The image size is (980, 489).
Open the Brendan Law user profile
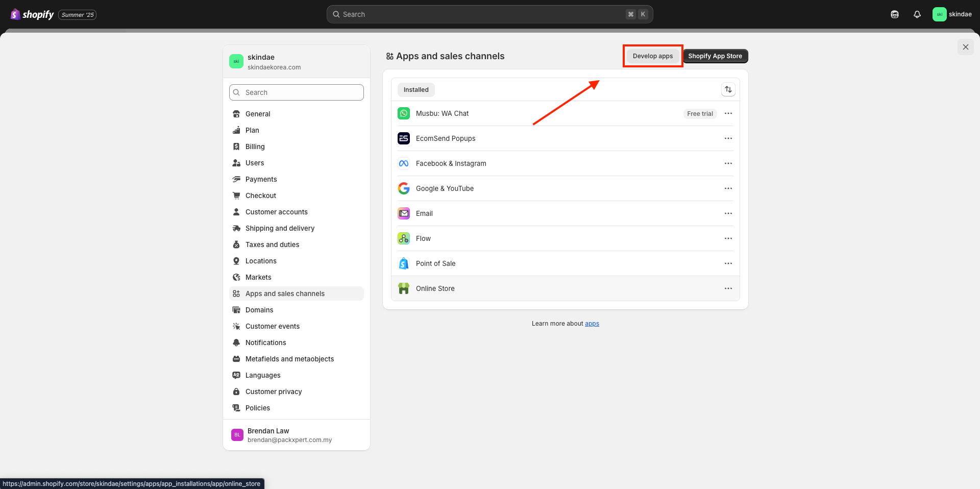click(x=297, y=435)
